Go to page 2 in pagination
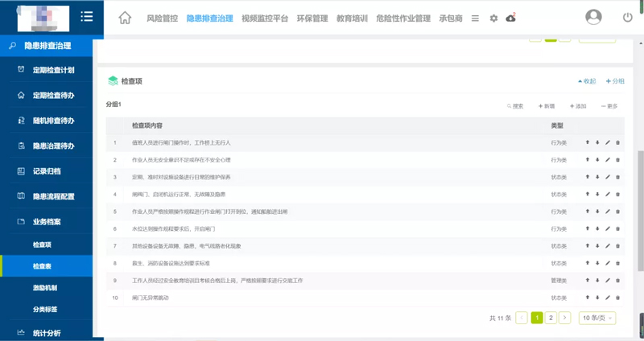The image size is (644, 341). tap(551, 318)
